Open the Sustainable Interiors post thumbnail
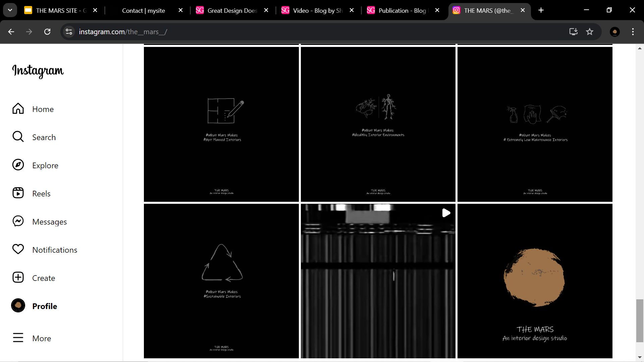This screenshot has width=644, height=362. pos(221,281)
